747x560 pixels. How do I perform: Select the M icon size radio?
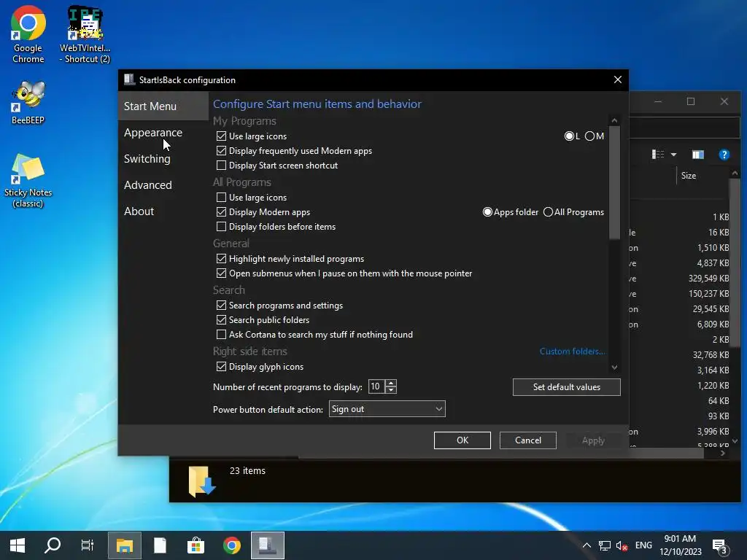click(x=589, y=136)
